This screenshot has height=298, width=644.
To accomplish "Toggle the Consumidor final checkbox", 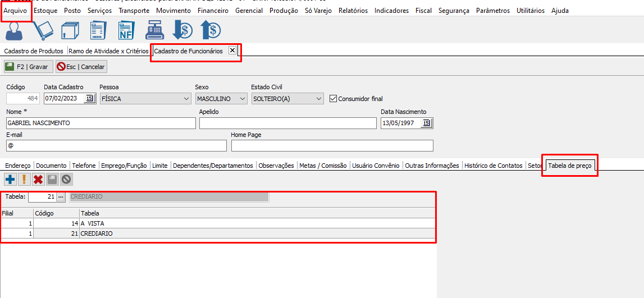I will click(334, 99).
